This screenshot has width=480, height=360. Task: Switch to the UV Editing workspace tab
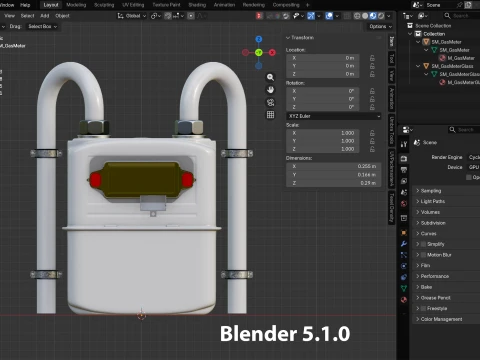click(133, 5)
